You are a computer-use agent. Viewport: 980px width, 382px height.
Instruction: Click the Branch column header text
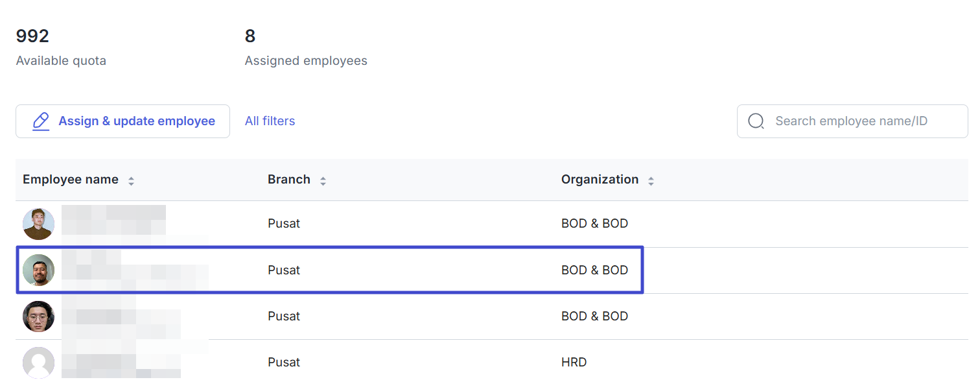[x=289, y=180]
